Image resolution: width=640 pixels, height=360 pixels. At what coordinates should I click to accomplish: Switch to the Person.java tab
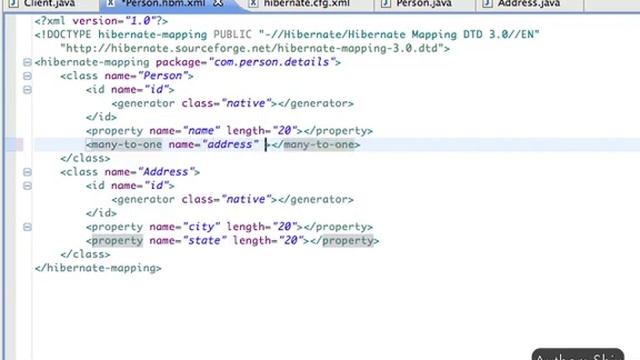point(424,3)
